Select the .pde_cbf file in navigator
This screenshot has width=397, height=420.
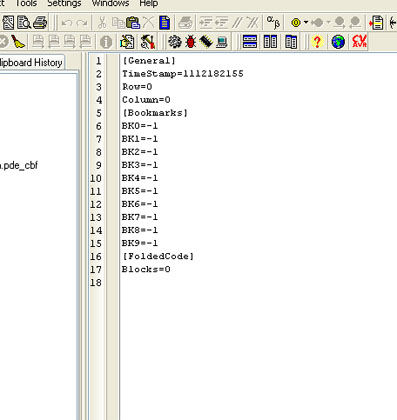[x=19, y=165]
